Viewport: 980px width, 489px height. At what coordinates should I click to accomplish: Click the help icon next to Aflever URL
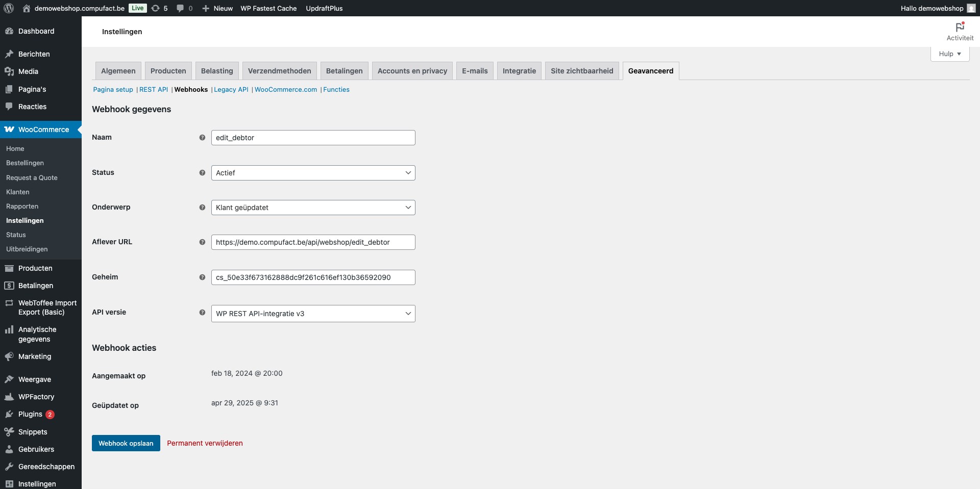click(x=202, y=242)
